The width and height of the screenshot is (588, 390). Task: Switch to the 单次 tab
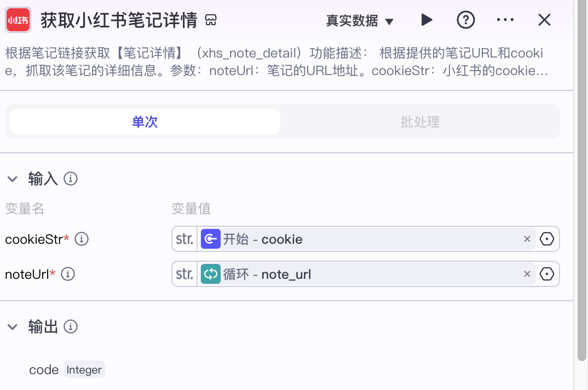pos(145,122)
